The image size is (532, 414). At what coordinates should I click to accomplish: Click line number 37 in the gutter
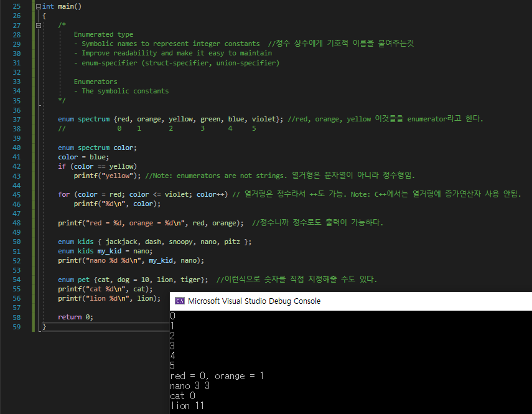point(17,120)
